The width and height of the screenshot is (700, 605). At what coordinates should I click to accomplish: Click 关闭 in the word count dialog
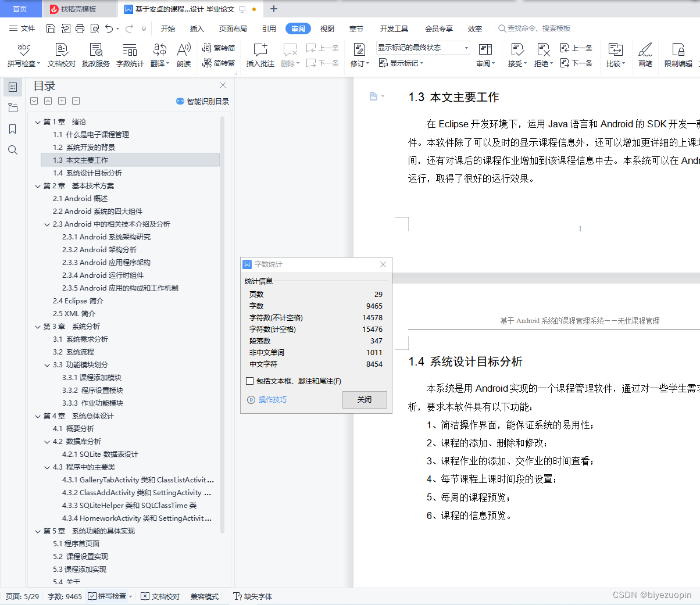pos(365,400)
